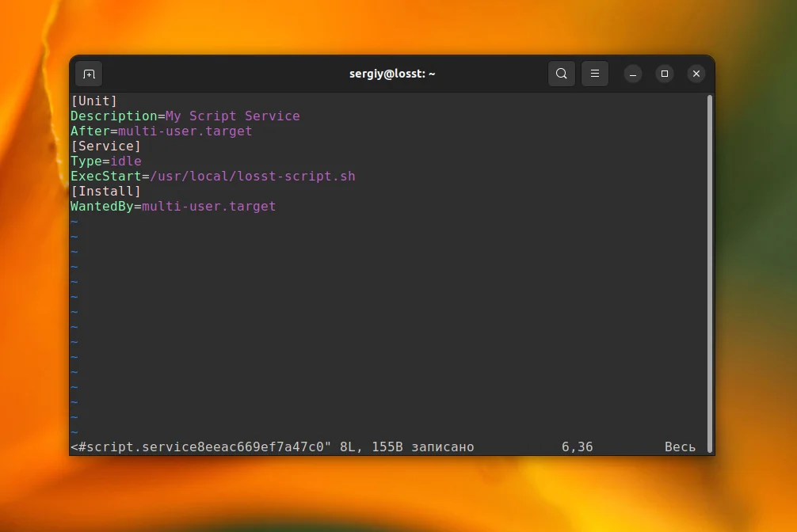Place cursor on the [Install] line
797x532 pixels.
coord(105,192)
